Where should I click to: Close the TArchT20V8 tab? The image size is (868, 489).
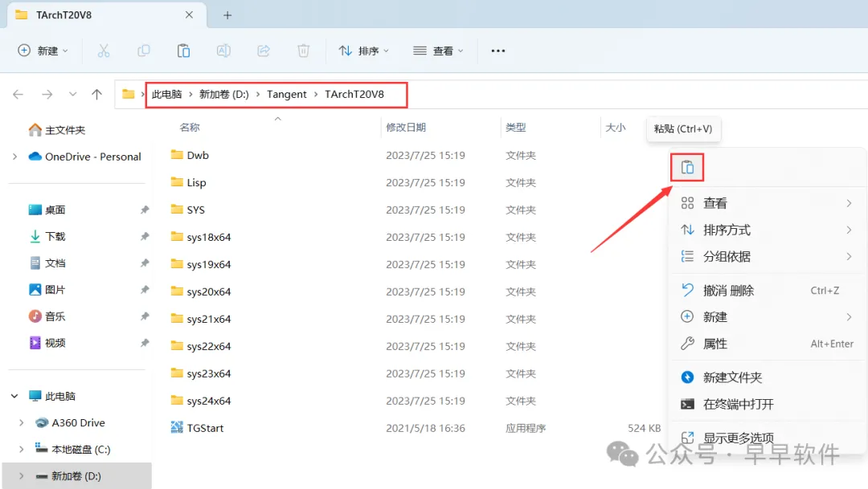(190, 15)
